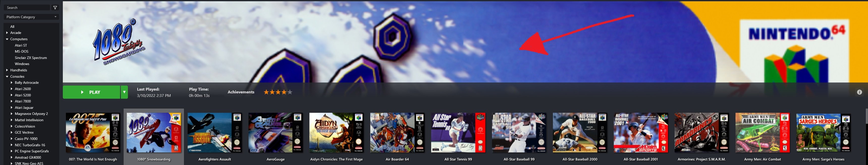Select Amstrad GX4000 platform

[28, 157]
